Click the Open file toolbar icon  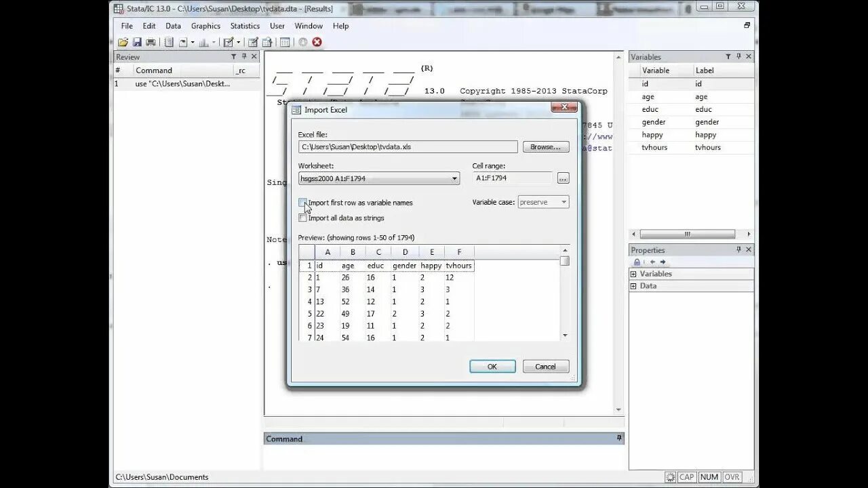pos(123,42)
